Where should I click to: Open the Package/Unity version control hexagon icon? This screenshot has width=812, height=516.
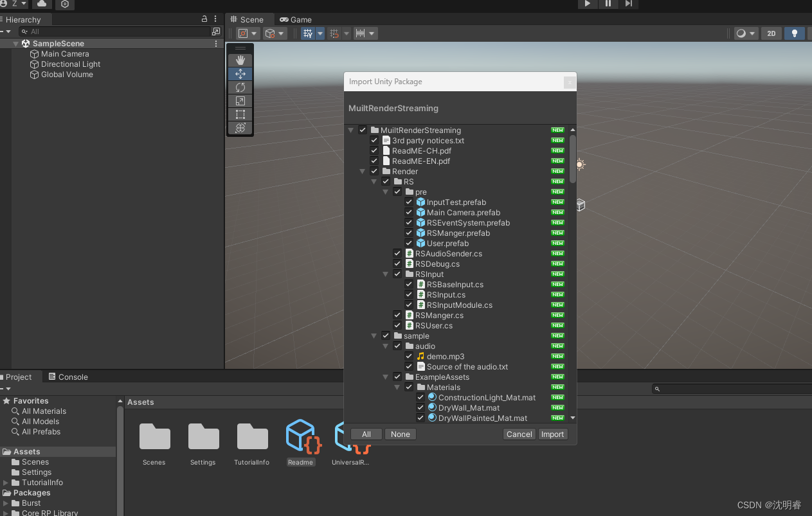coord(65,4)
